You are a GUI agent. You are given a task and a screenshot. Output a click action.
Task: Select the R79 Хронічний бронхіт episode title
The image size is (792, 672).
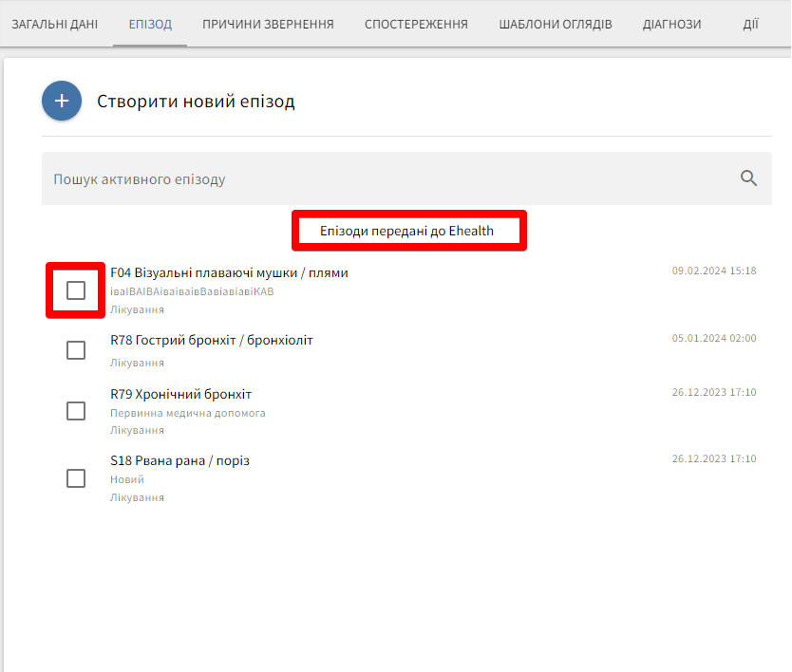click(x=180, y=394)
